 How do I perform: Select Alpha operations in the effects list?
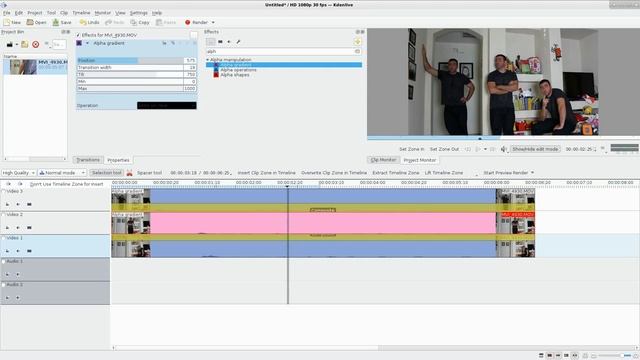pos(238,70)
